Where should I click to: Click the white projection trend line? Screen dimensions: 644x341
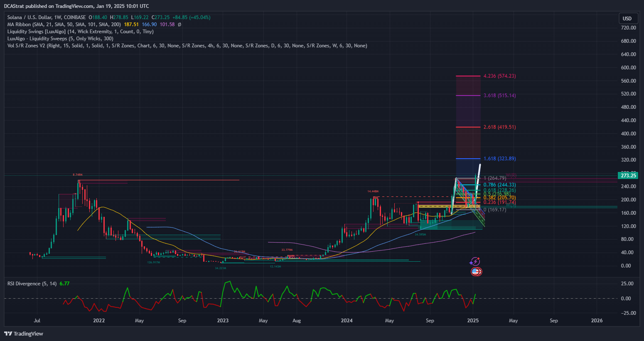click(477, 182)
